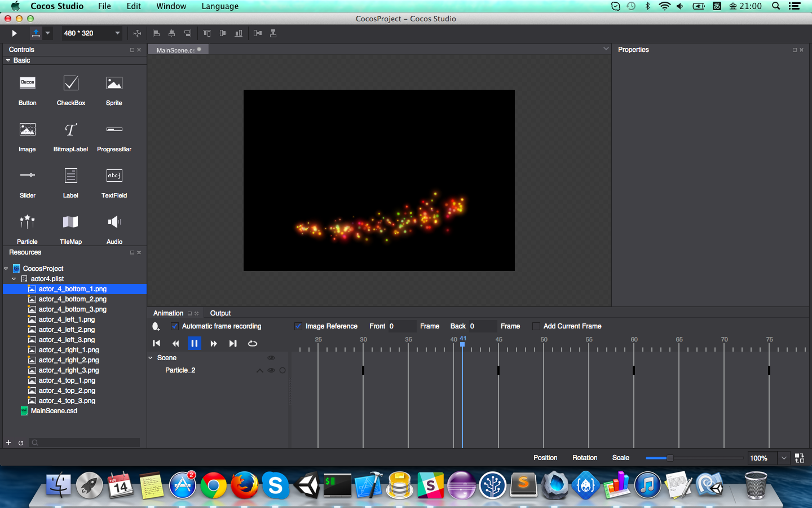Click the Rotation button in status bar
The image size is (812, 508).
585,458
